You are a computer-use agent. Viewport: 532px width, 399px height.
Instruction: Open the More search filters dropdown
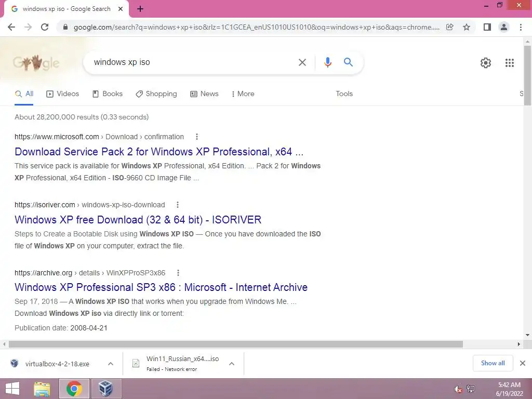point(243,94)
